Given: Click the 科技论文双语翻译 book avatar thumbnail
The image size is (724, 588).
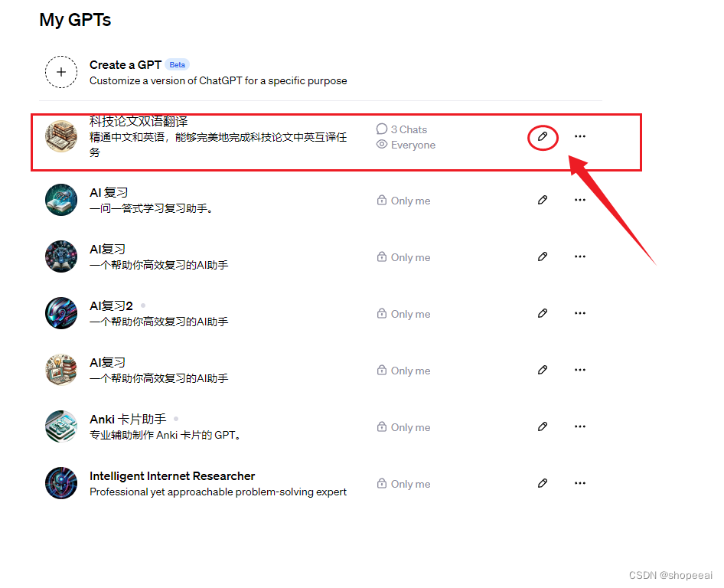Looking at the screenshot, I should pos(61,136).
